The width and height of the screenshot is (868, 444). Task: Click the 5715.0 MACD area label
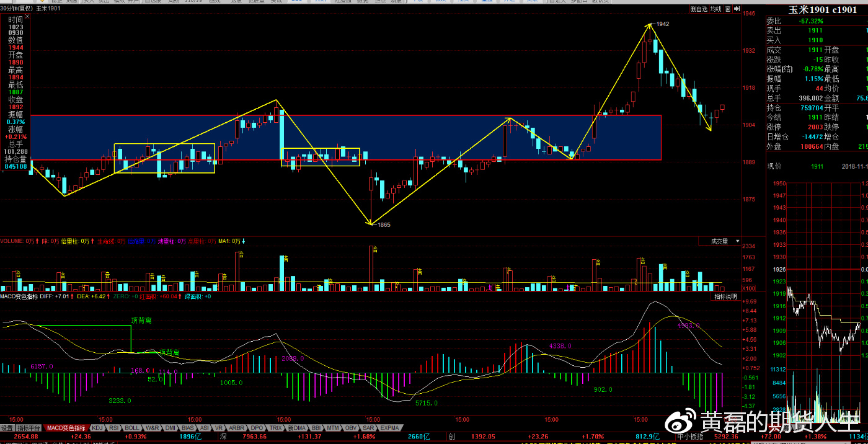pyautogui.click(x=428, y=404)
